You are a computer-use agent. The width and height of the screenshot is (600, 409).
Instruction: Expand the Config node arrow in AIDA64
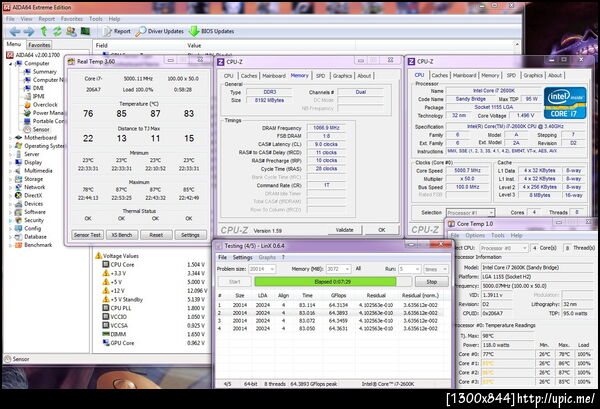pyautogui.click(x=11, y=229)
